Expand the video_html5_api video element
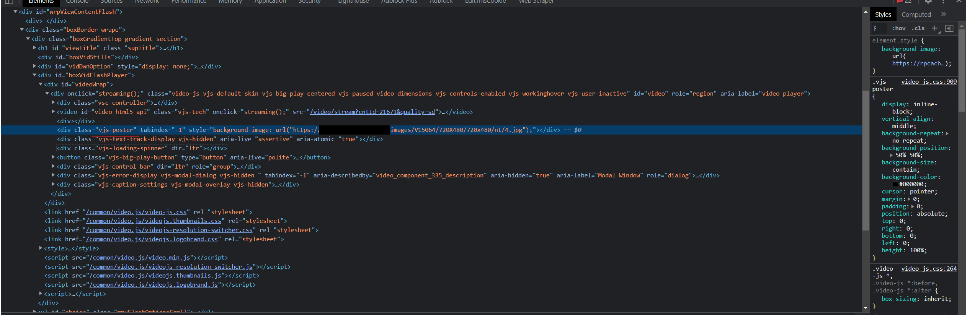Viewport: 980px width, 315px height. pos(54,112)
